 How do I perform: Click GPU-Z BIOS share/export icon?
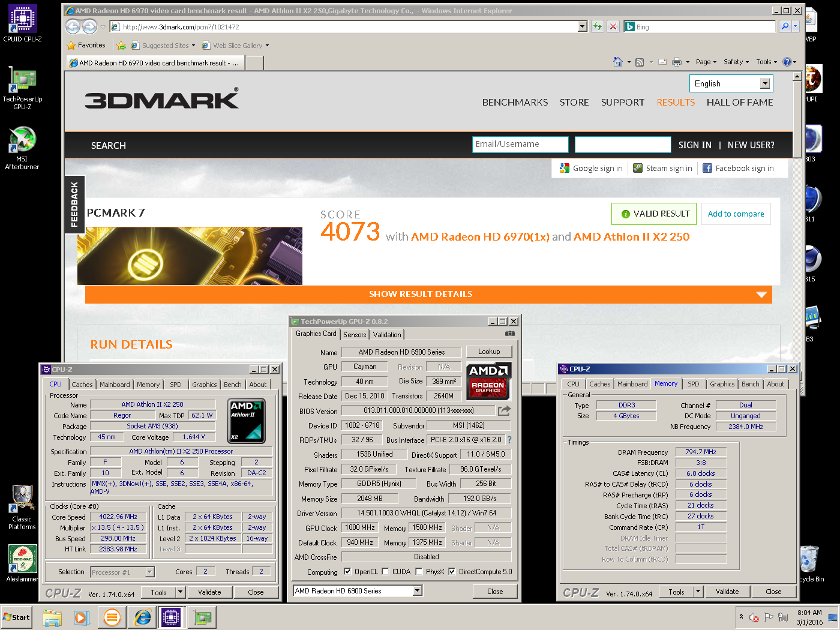point(504,410)
